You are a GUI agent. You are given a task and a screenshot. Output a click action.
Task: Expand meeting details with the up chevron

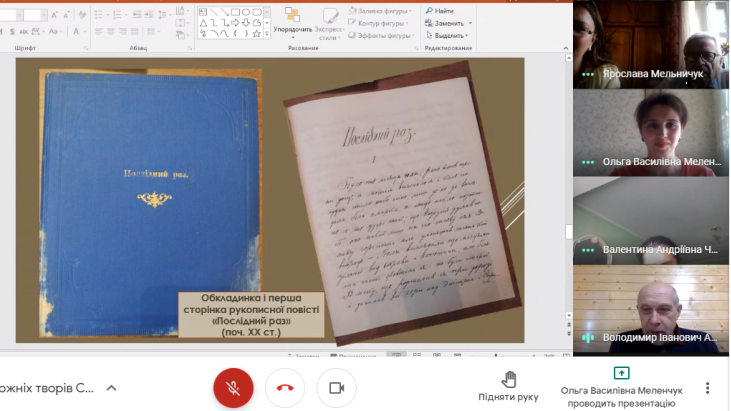(111, 388)
